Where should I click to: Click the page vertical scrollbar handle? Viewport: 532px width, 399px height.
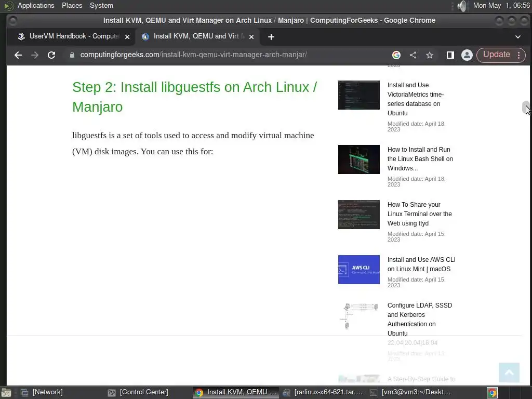pos(525,107)
